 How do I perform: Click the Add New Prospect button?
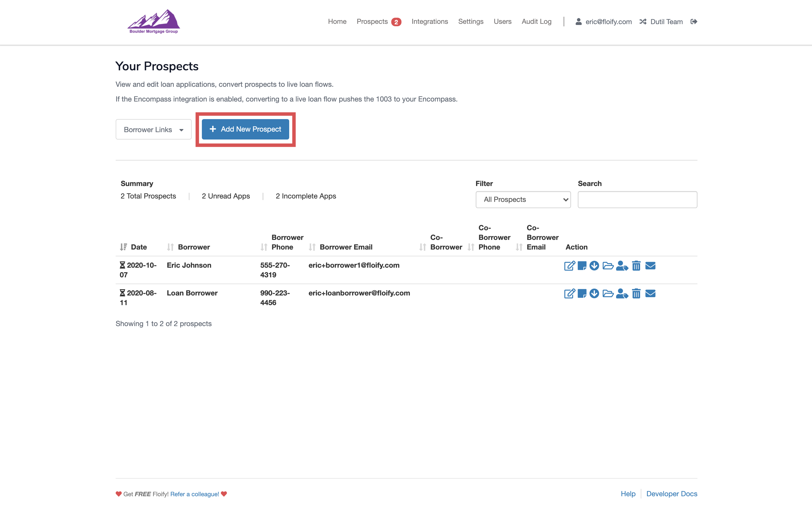pyautogui.click(x=245, y=129)
